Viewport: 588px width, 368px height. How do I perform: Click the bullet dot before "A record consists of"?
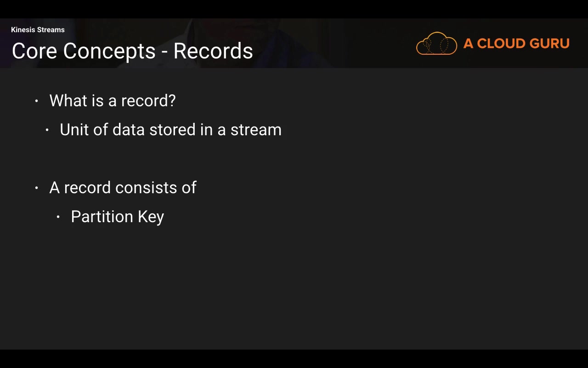pos(37,188)
